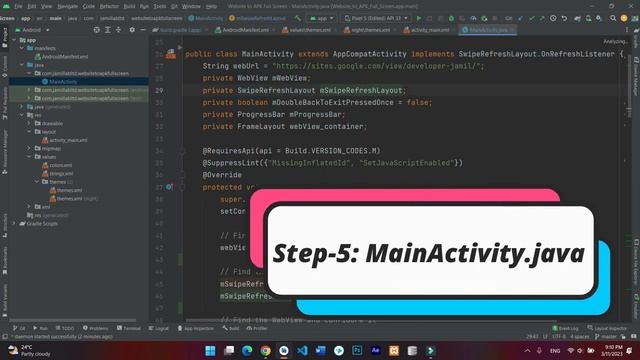
Task: Open the Pixel 5 device selector dropdown
Action: 376,18
